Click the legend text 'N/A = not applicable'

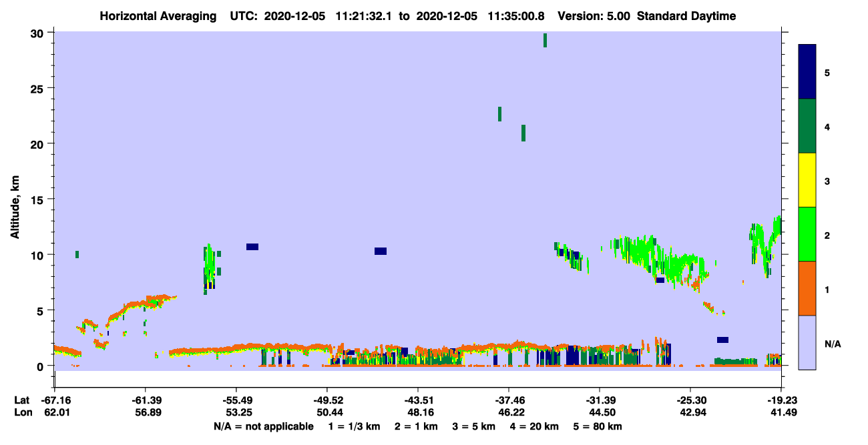click(x=263, y=426)
